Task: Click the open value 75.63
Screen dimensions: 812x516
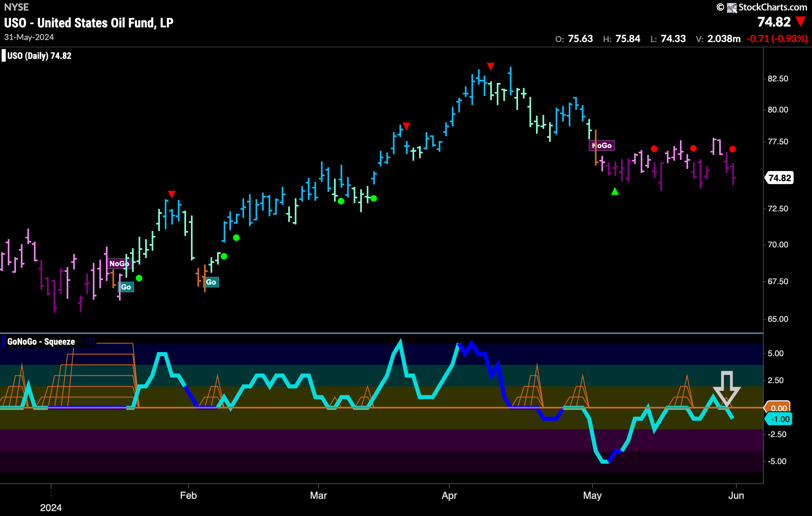Action: 580,39
